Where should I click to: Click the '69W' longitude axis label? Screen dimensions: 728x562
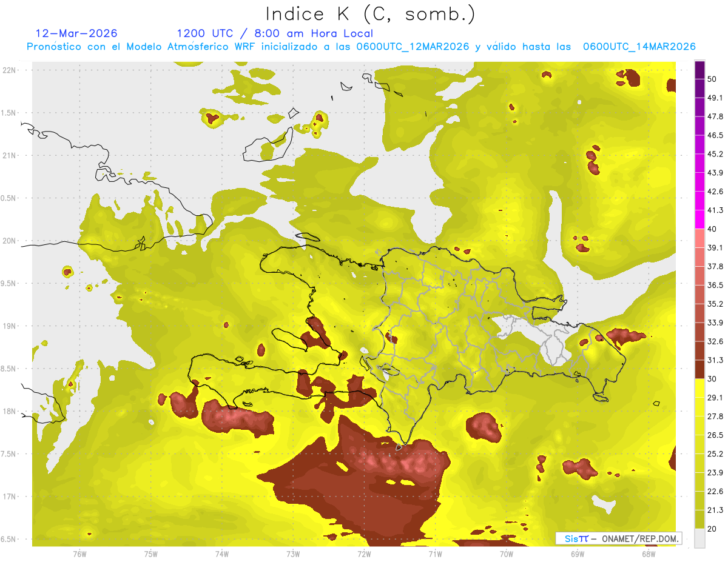(578, 554)
